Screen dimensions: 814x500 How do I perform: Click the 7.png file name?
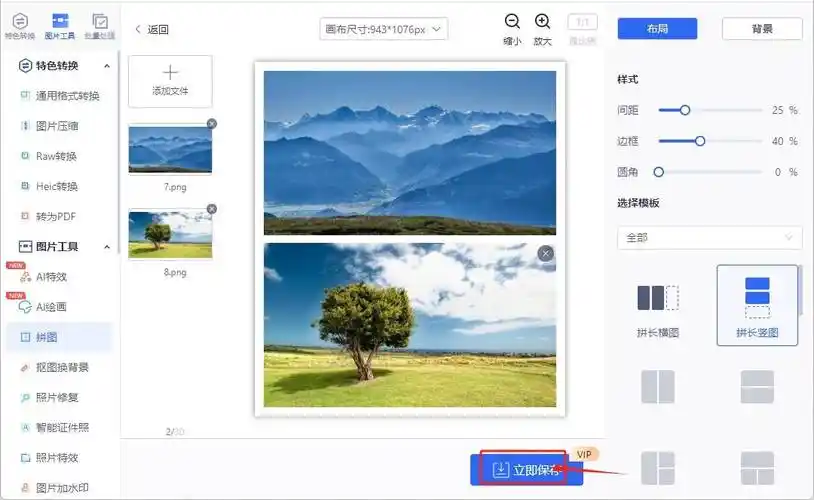175,187
